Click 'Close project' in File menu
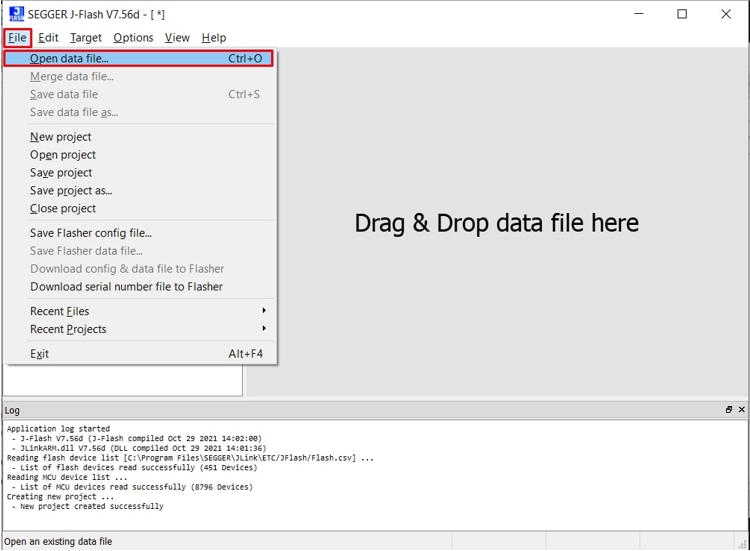 (63, 209)
